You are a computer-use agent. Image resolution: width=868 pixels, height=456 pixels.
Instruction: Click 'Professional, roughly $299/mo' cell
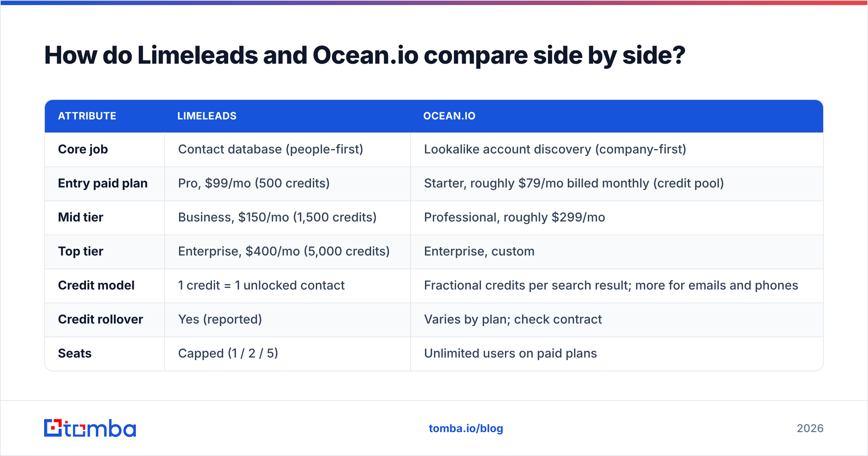coord(514,218)
